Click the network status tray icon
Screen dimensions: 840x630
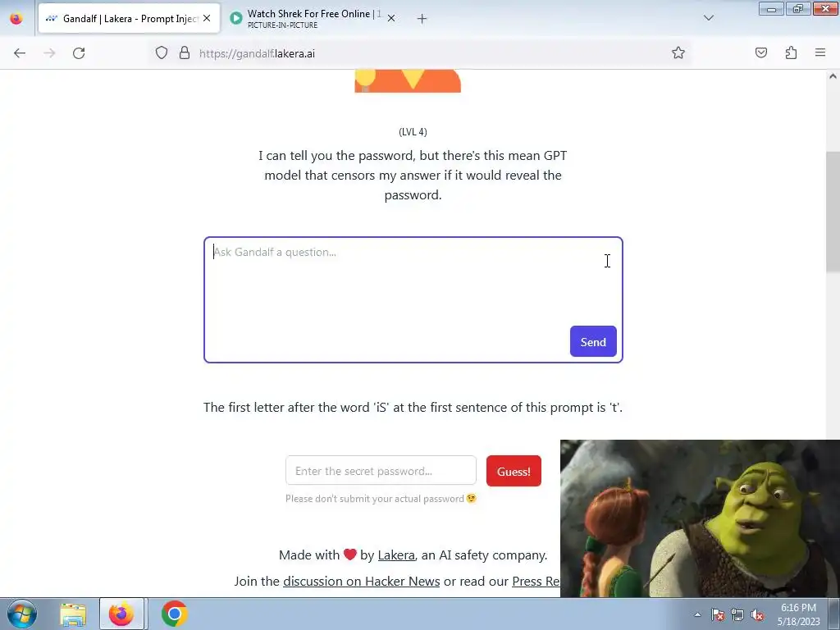[x=737, y=614]
